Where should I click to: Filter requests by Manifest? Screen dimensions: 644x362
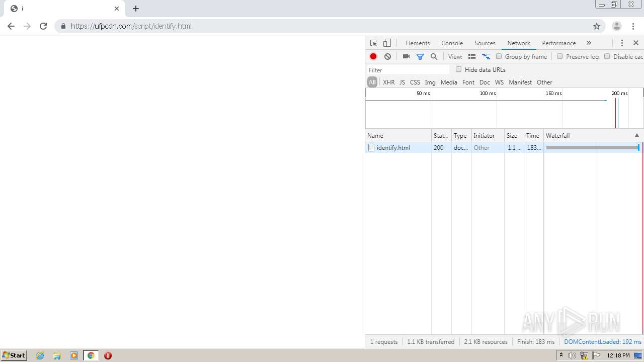click(x=520, y=82)
